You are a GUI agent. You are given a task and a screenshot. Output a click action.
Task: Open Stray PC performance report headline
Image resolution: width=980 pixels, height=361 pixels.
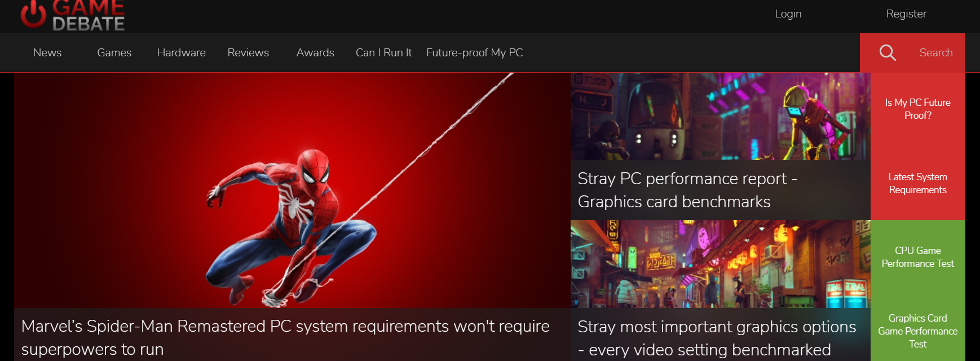click(688, 190)
